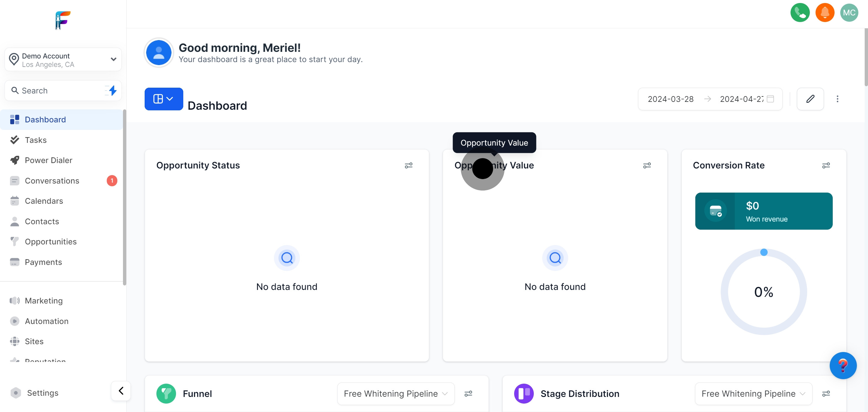Open Opportunity Status widget filter settings

click(x=408, y=165)
